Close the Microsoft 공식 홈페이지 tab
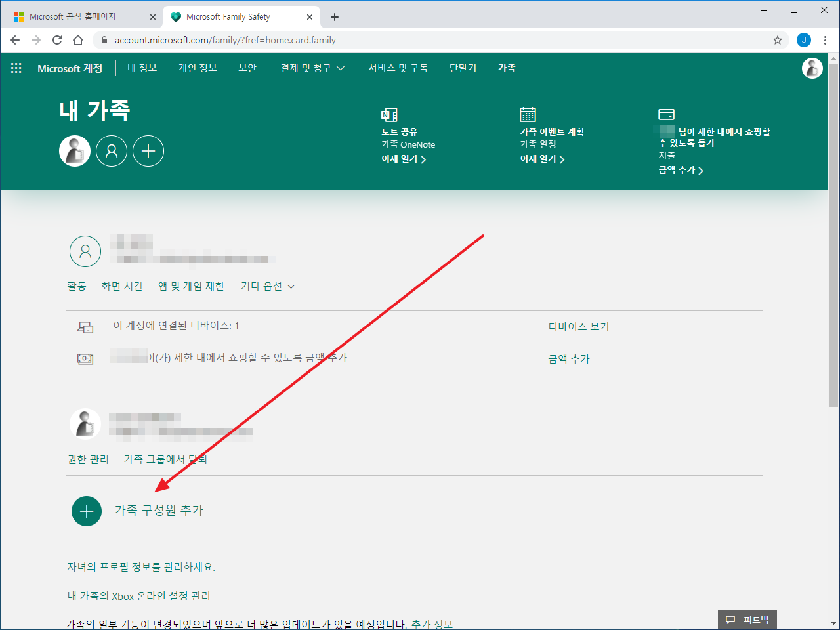The height and width of the screenshot is (630, 840). (153, 17)
